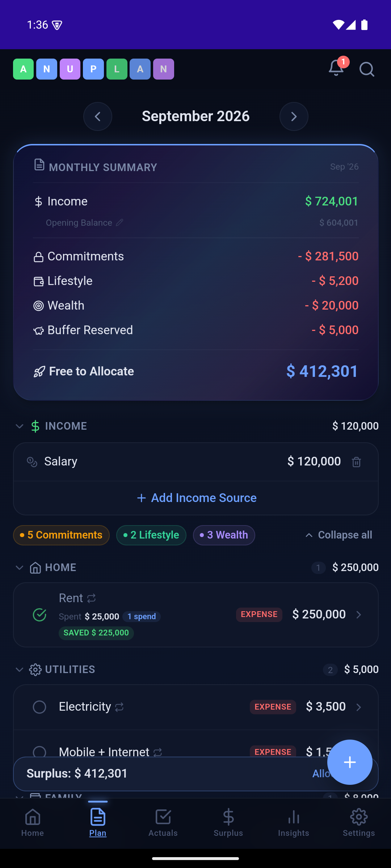Open the notifications bell
The width and height of the screenshot is (391, 868).
(x=336, y=68)
